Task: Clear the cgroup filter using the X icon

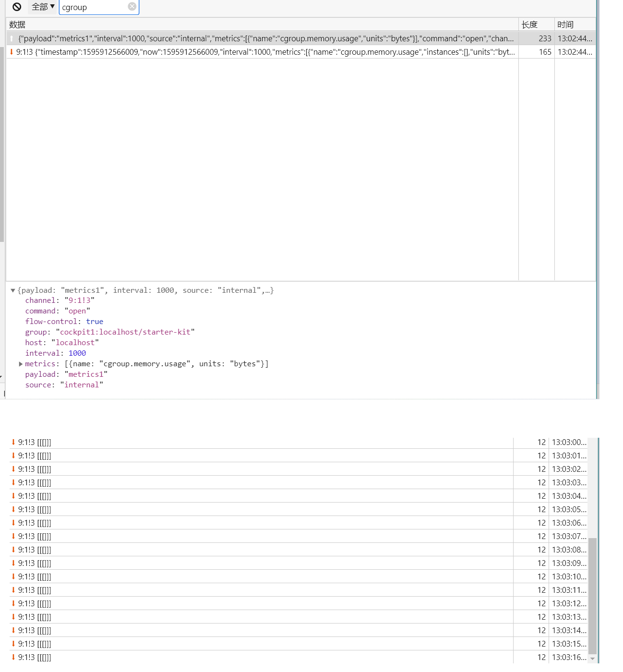Action: (x=132, y=6)
